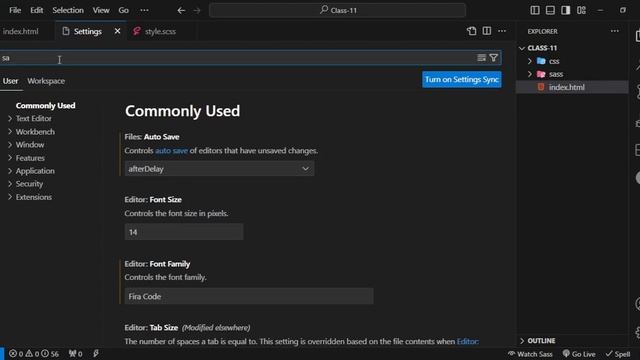Open the File menu
640x360 pixels.
coord(15,10)
